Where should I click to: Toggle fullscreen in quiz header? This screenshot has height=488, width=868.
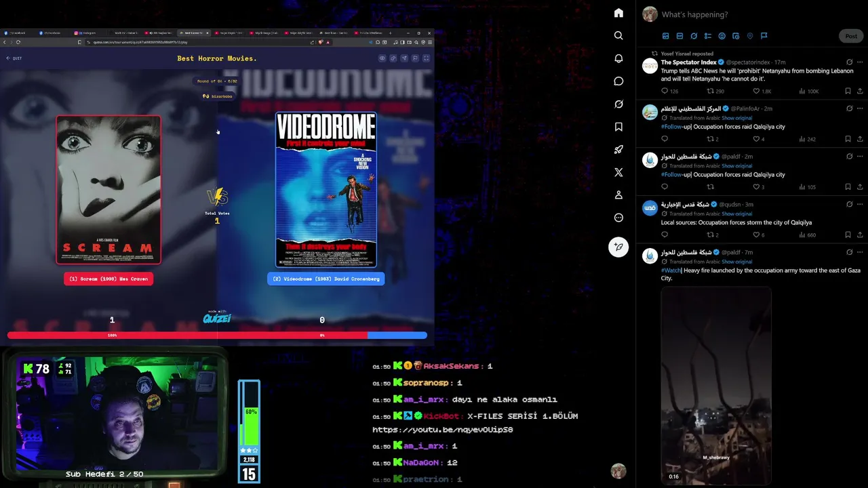pyautogui.click(x=426, y=58)
